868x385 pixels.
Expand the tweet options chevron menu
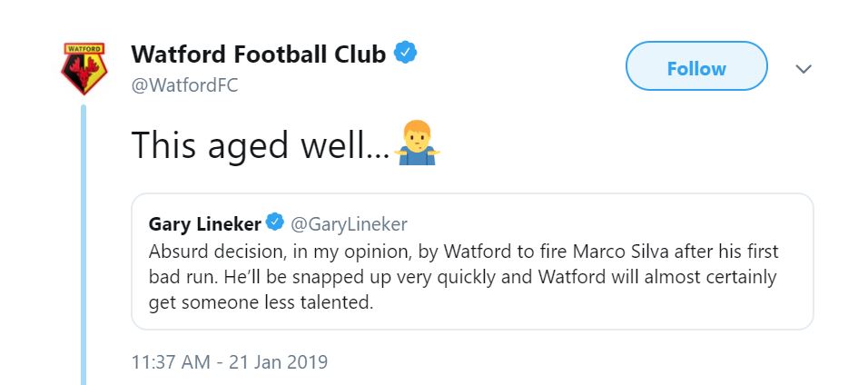pyautogui.click(x=804, y=69)
